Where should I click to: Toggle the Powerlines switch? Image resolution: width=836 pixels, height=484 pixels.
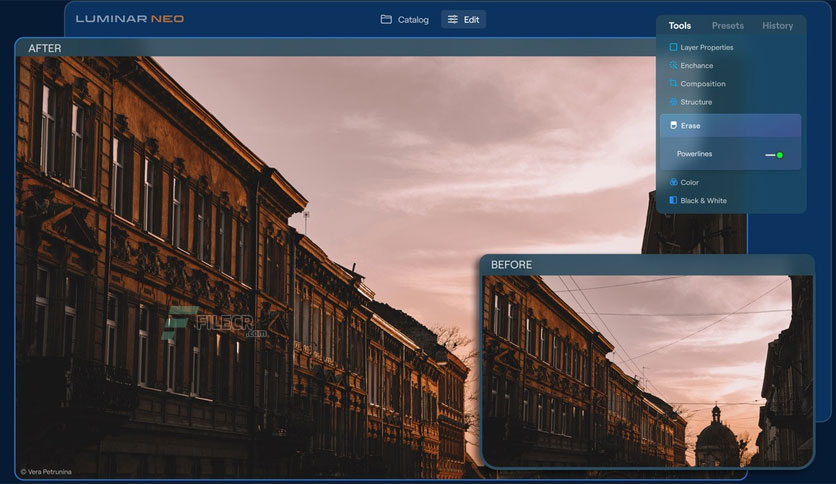click(x=774, y=155)
